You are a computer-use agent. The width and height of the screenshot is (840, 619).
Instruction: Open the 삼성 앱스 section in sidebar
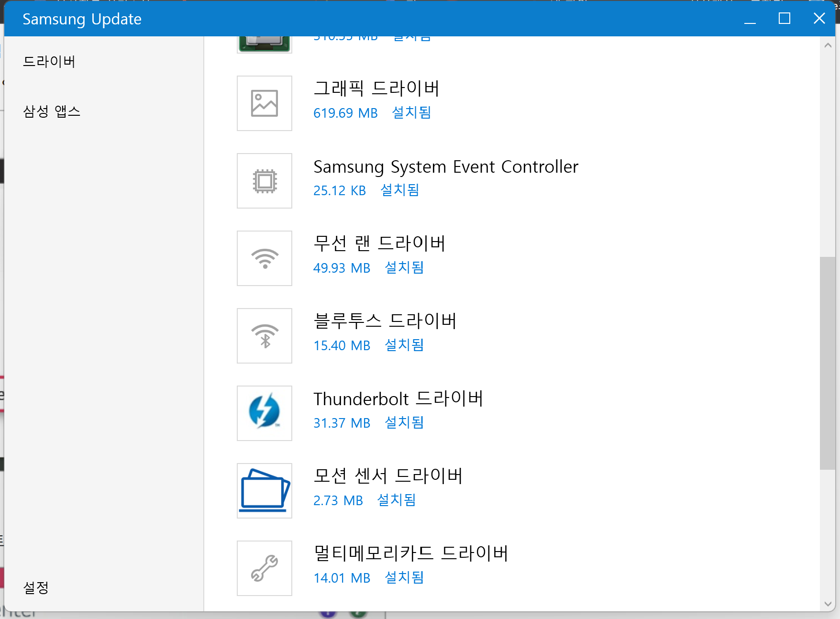pyautogui.click(x=52, y=111)
